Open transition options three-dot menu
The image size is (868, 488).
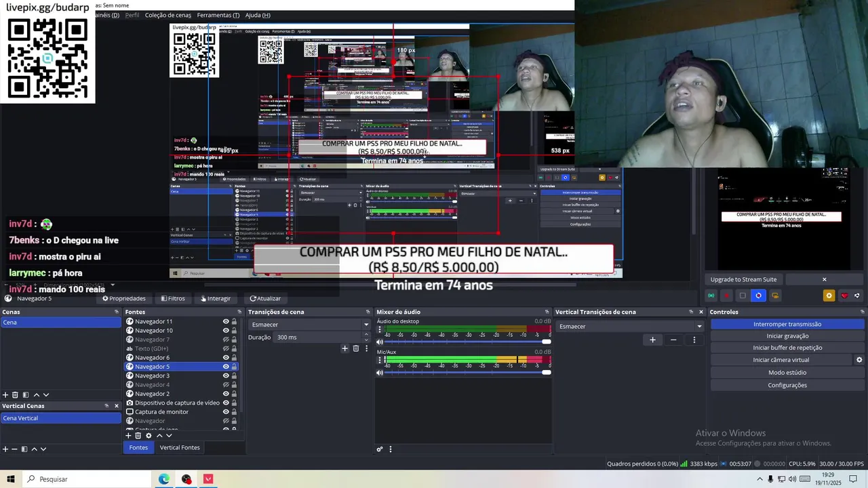[366, 348]
